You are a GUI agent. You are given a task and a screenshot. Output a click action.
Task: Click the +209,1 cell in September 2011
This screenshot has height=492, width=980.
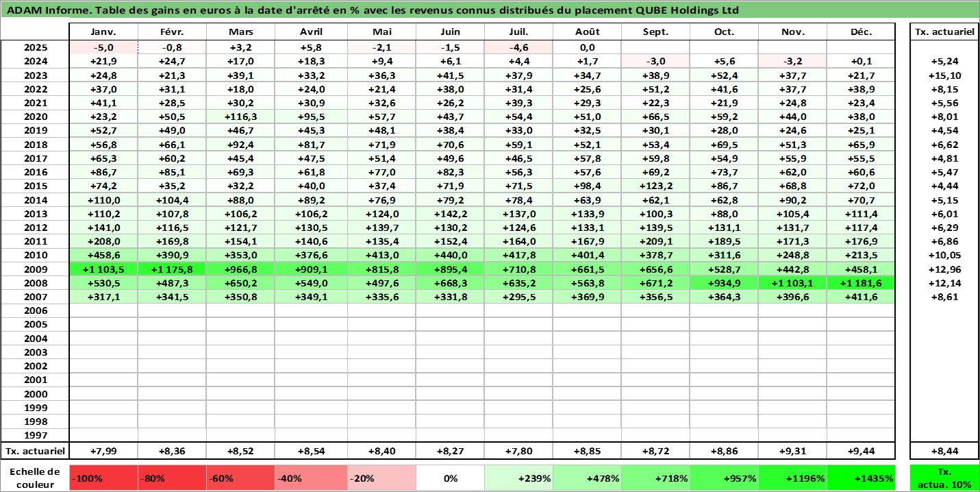pyautogui.click(x=655, y=241)
